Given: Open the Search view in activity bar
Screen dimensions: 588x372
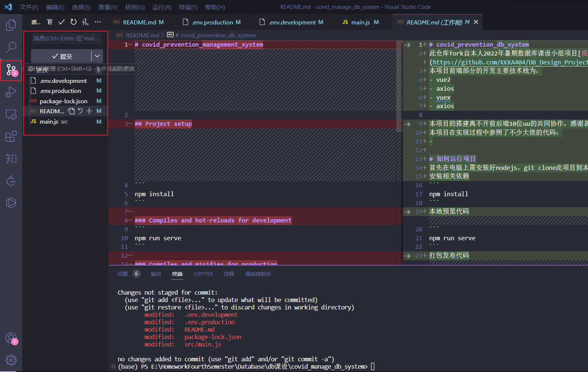Looking at the screenshot, I should pos(11,47).
